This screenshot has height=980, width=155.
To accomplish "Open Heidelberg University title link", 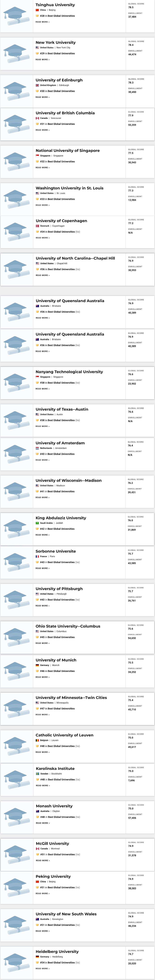I will click(x=57, y=952).
